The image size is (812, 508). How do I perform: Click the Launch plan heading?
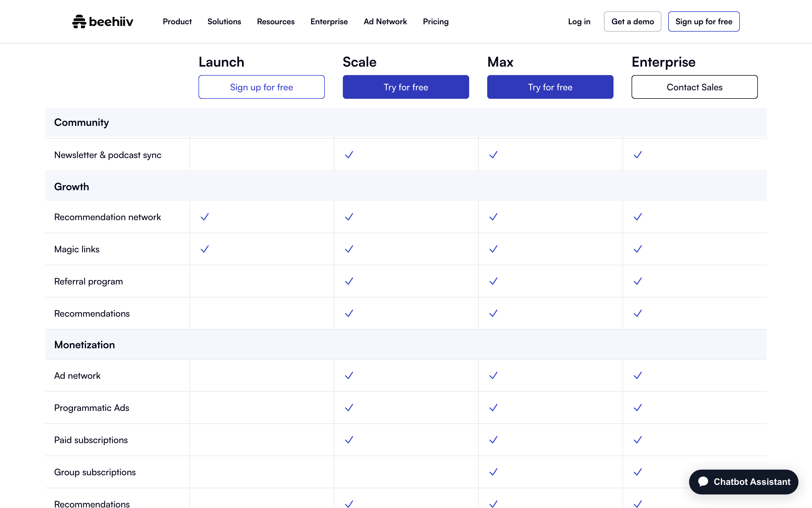click(x=221, y=62)
